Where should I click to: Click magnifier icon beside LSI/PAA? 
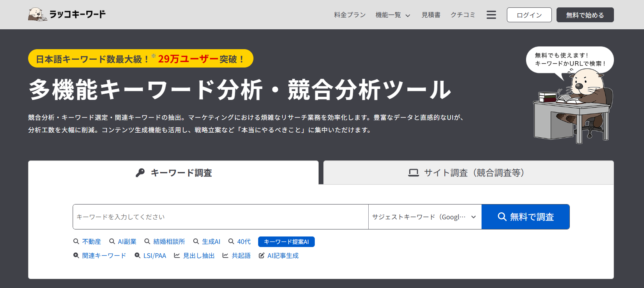[137, 256]
